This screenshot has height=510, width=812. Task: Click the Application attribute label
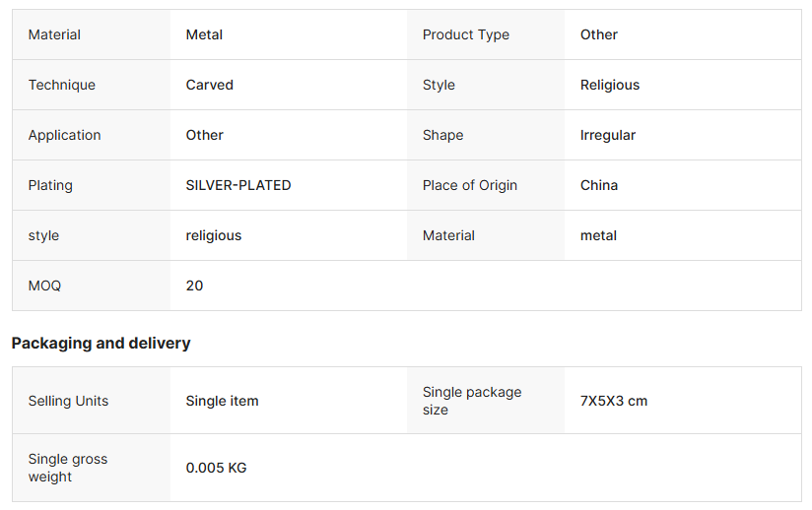[65, 135]
